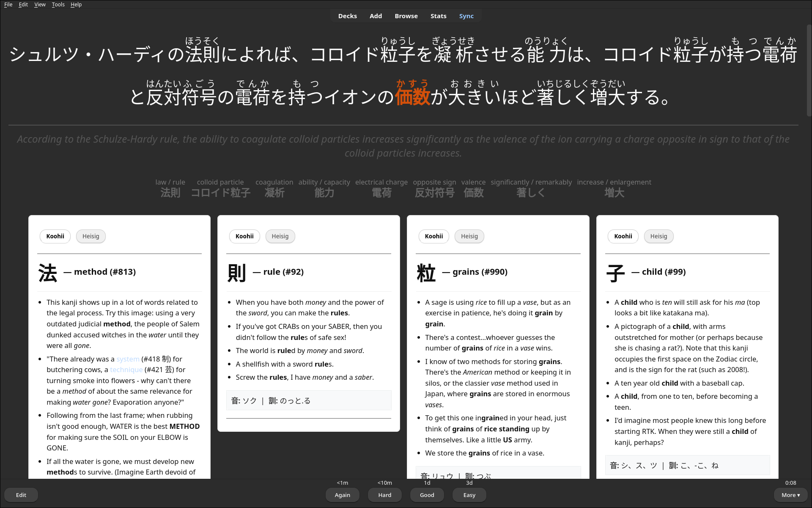Click Add in the top toolbar
This screenshot has width=812, height=508.
pos(376,16)
